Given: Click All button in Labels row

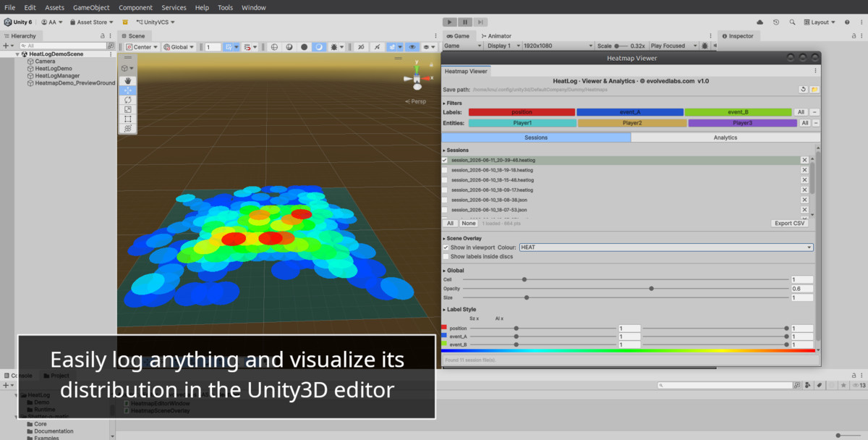Looking at the screenshot, I should pyautogui.click(x=801, y=112).
